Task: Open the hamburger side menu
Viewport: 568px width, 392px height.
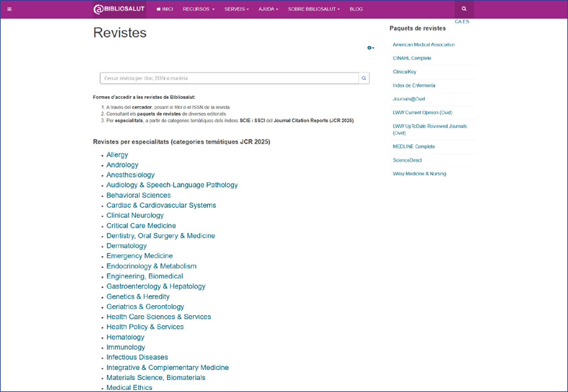Action: [x=9, y=9]
